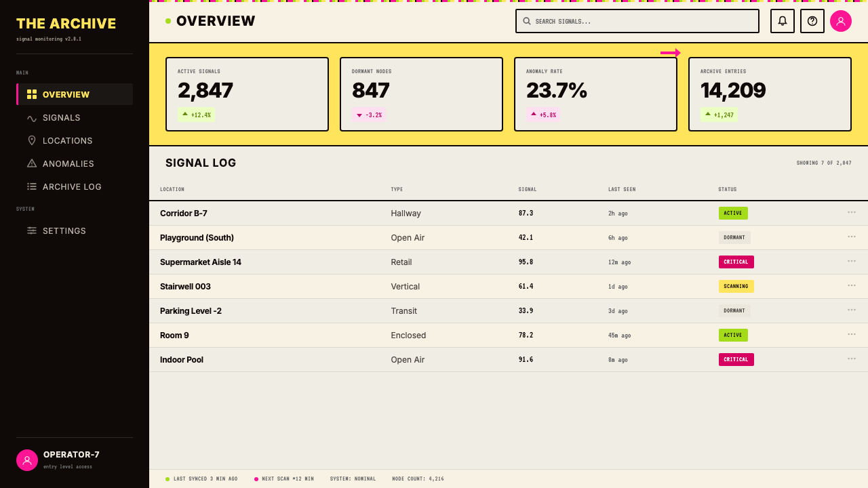Viewport: 868px width, 488px height.
Task: Click ACTIVE badge for Room 9
Action: (x=733, y=335)
